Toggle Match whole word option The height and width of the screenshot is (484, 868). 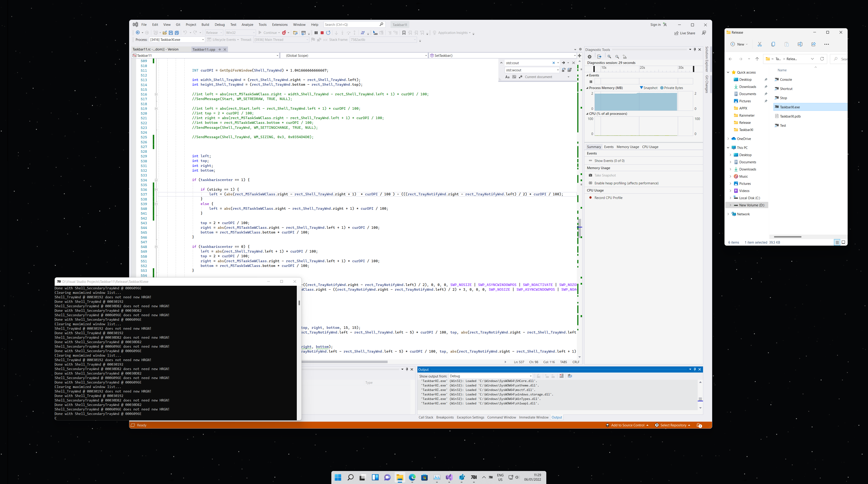514,77
